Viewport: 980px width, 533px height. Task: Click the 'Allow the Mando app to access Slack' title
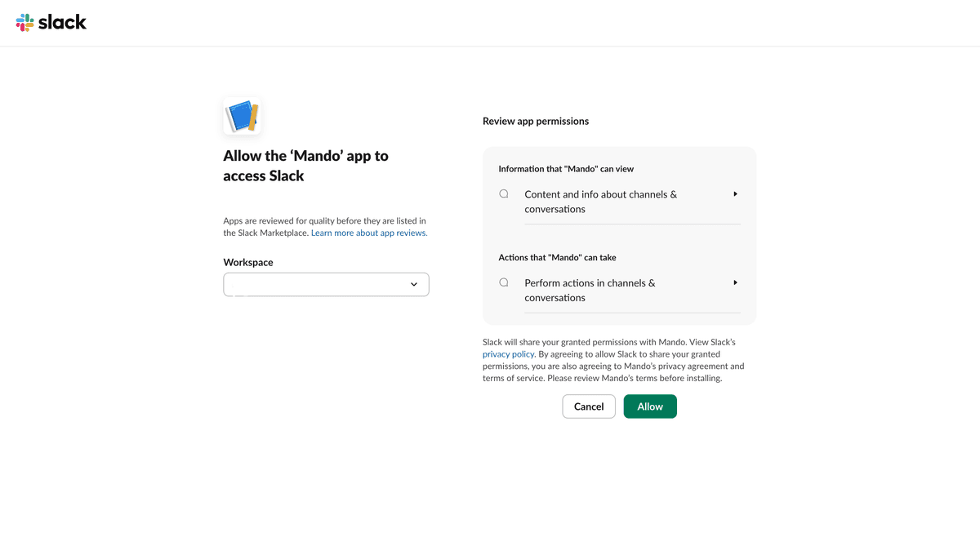click(306, 166)
